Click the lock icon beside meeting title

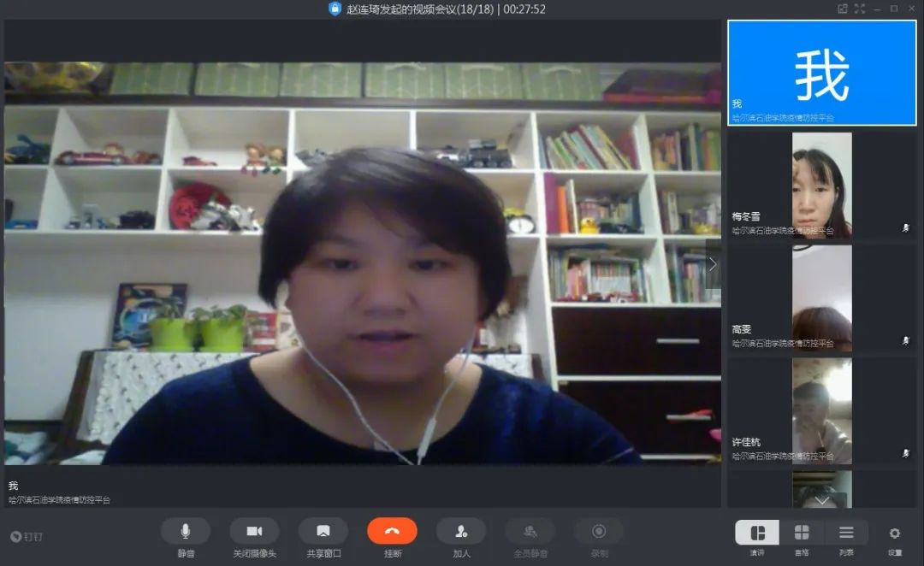335,9
